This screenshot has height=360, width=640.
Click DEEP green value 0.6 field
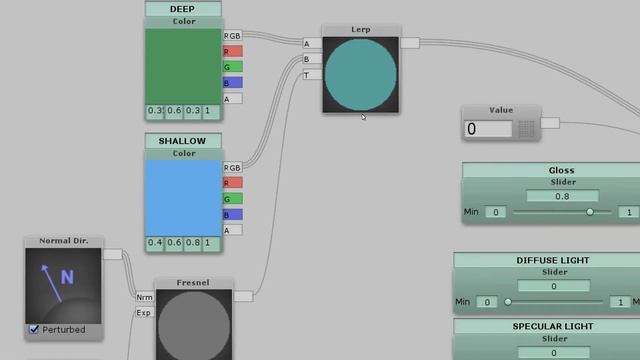pyautogui.click(x=174, y=111)
